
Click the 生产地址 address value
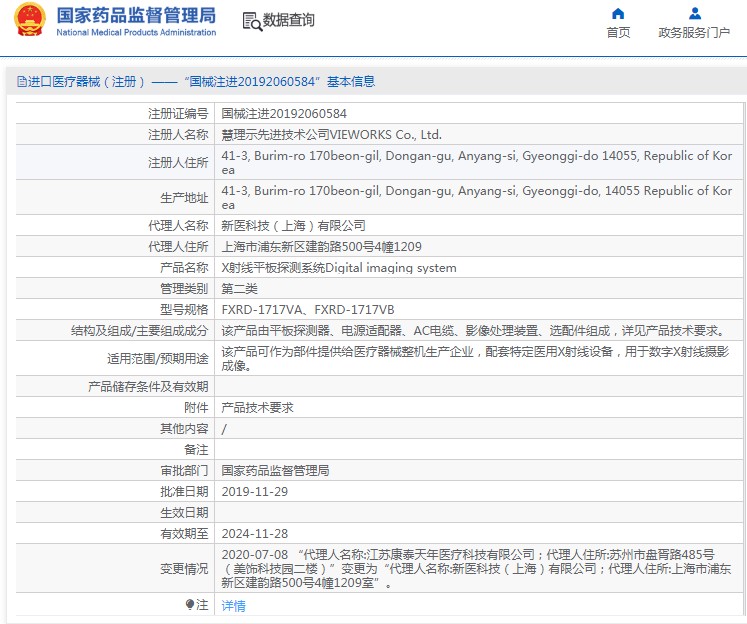pos(476,198)
